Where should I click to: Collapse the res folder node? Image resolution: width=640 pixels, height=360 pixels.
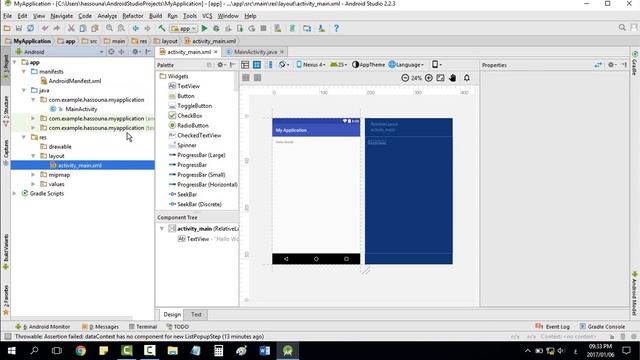point(24,137)
